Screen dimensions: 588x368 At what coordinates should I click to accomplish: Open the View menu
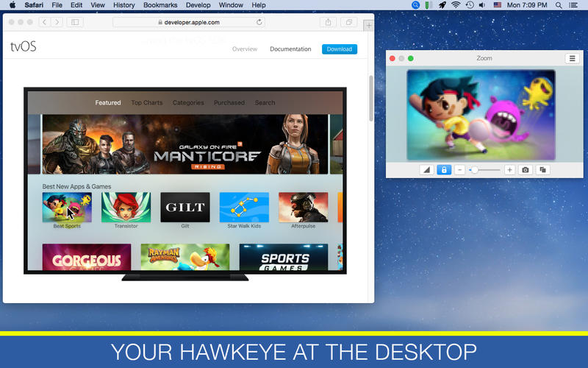[98, 5]
